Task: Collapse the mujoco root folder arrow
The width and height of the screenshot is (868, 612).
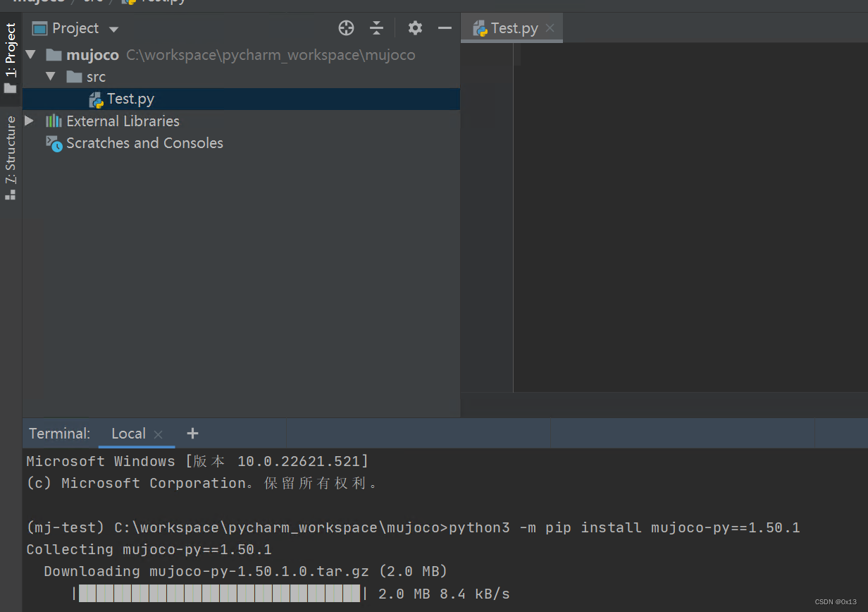Action: pyautogui.click(x=30, y=54)
